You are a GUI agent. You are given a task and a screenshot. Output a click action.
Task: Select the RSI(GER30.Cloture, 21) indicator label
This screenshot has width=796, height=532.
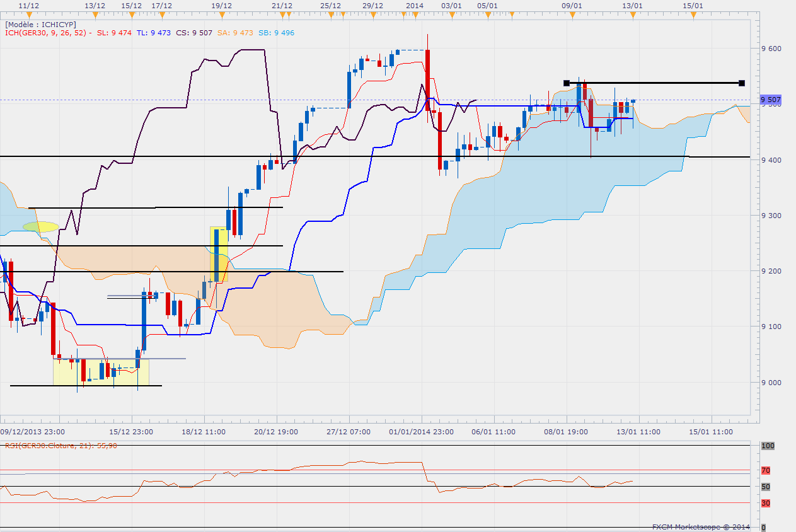point(61,445)
